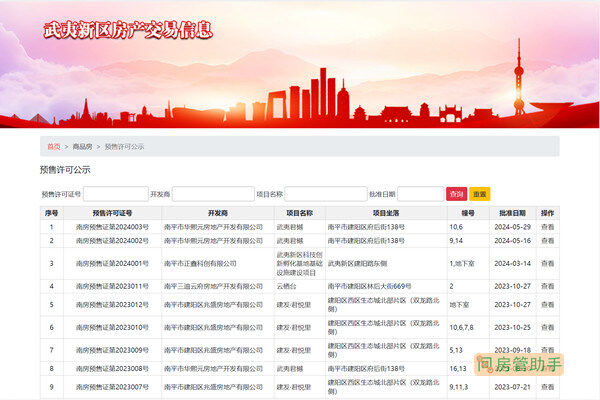Click the 首页 breadcrumb link
This screenshot has width=600, height=400.
pyautogui.click(x=54, y=146)
